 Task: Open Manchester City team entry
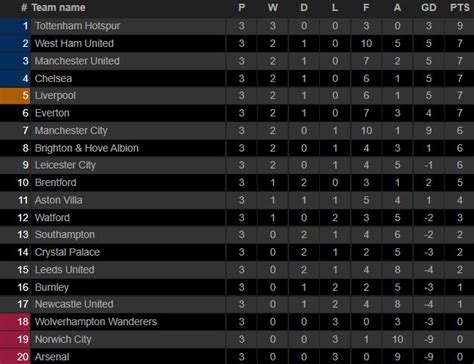coord(71,131)
